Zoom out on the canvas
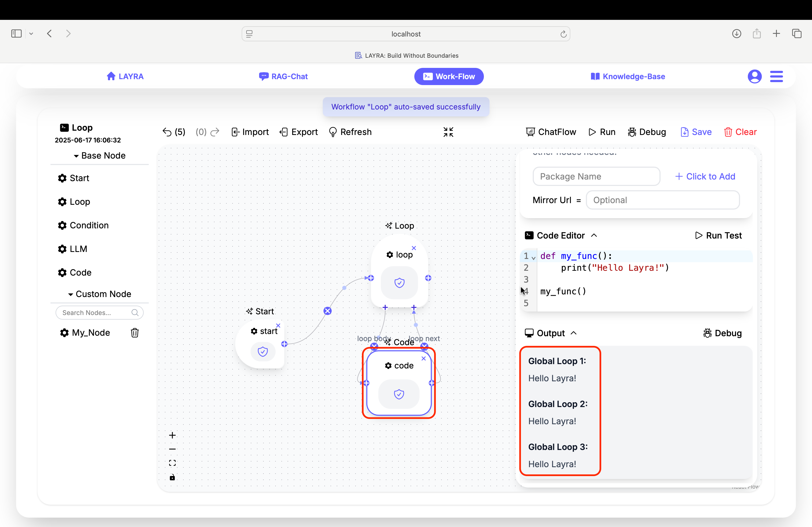The width and height of the screenshot is (812, 527). point(172,449)
